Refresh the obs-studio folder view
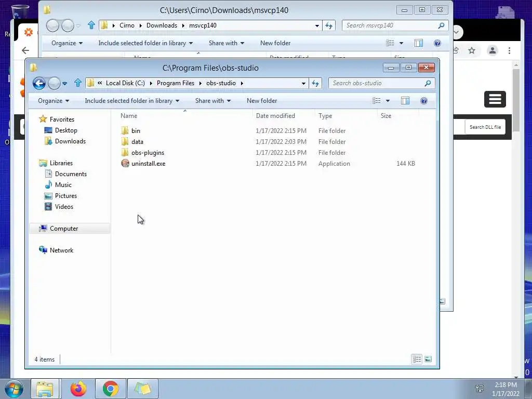The width and height of the screenshot is (532, 399). coord(315,83)
